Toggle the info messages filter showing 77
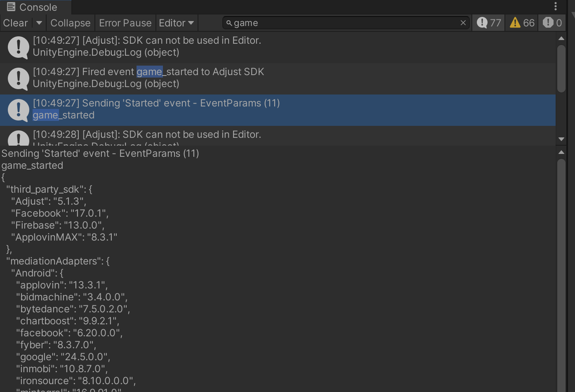 488,23
